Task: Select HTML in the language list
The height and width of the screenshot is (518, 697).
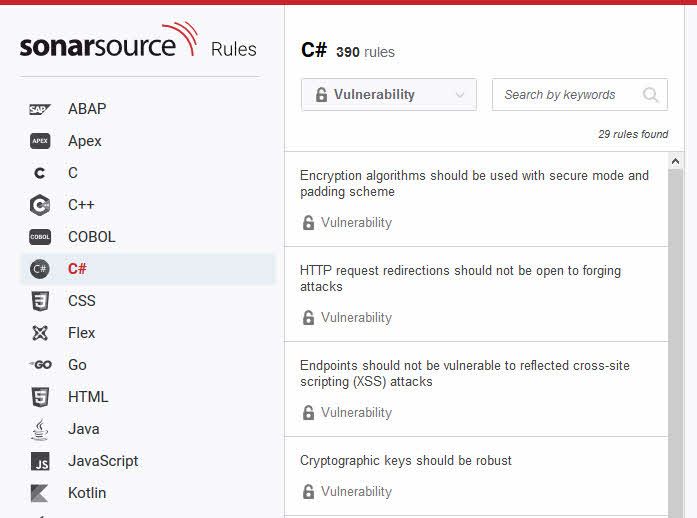Action: click(88, 397)
